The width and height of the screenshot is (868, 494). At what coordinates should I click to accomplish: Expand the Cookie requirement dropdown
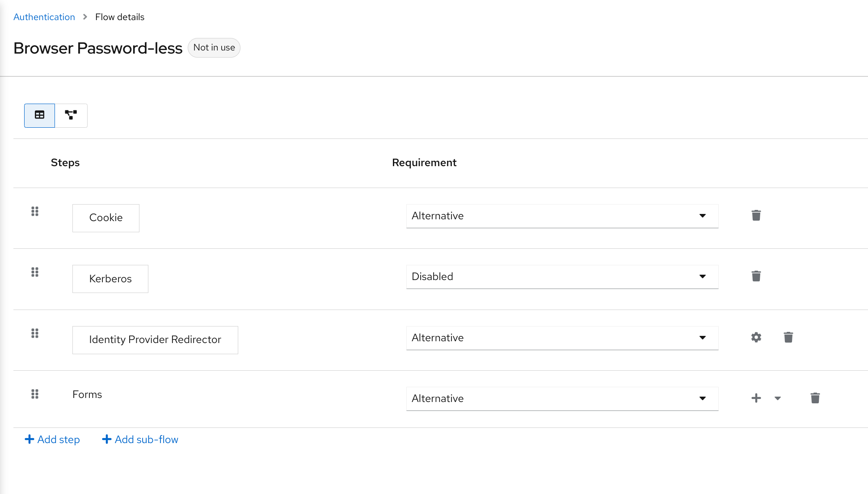(704, 216)
